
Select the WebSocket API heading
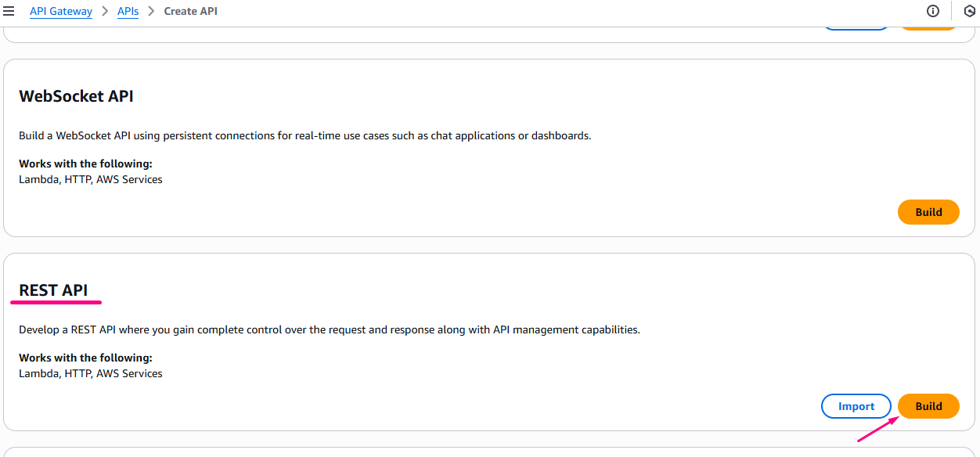click(x=76, y=96)
